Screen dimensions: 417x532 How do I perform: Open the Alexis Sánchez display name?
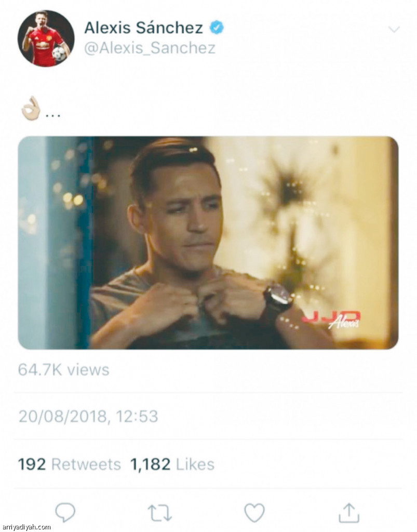pyautogui.click(x=143, y=28)
